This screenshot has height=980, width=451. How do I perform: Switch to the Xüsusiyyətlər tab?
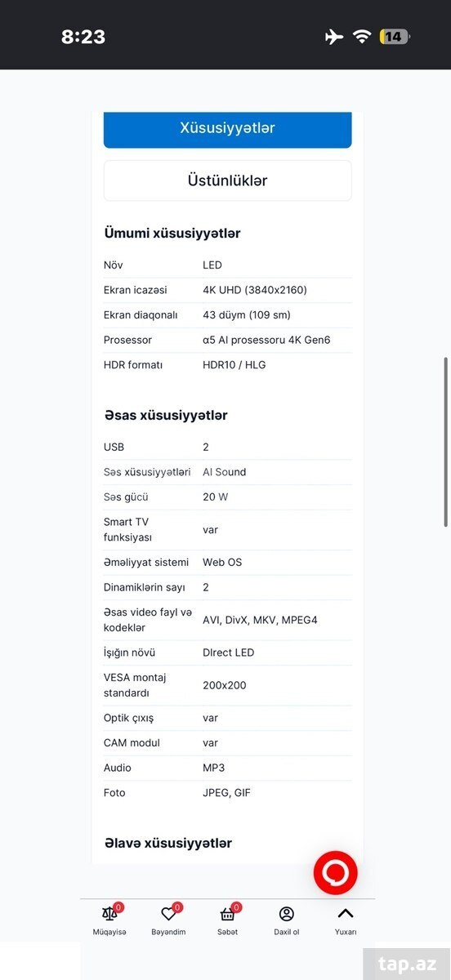pyautogui.click(x=227, y=129)
